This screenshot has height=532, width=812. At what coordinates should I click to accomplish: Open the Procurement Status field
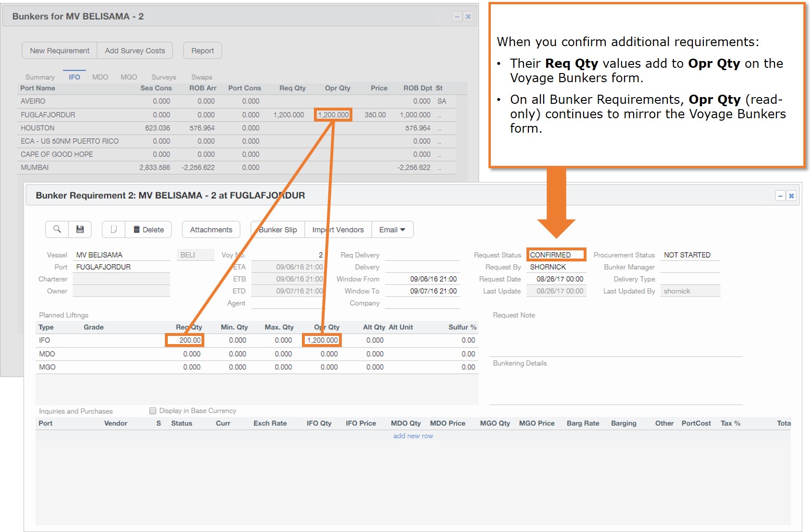point(689,255)
